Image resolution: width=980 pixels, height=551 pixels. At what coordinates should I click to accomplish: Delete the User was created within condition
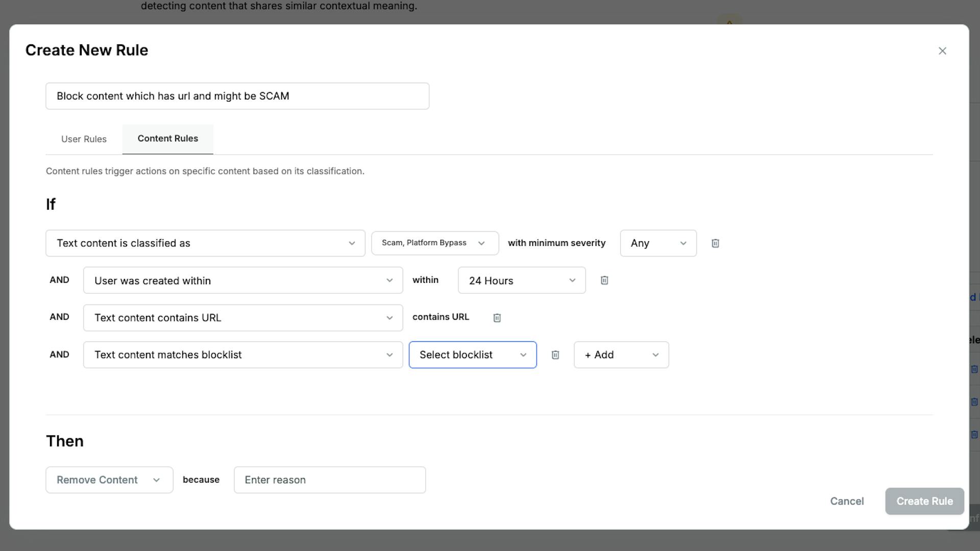pos(604,280)
